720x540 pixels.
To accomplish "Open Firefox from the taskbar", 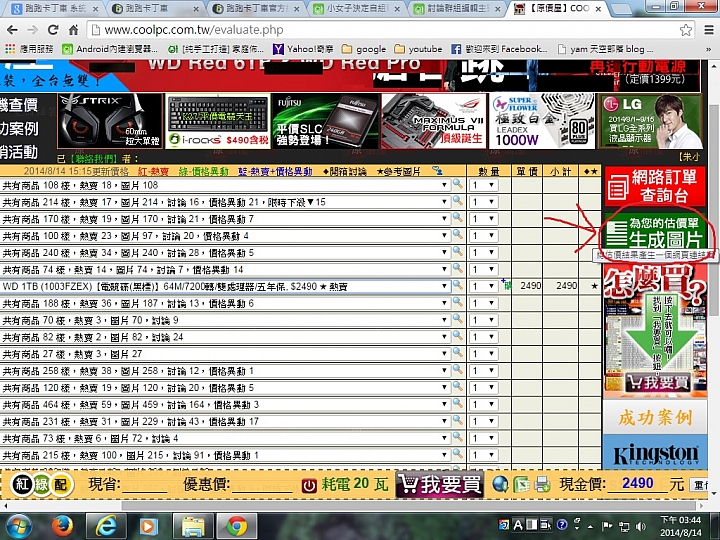I will (62, 526).
